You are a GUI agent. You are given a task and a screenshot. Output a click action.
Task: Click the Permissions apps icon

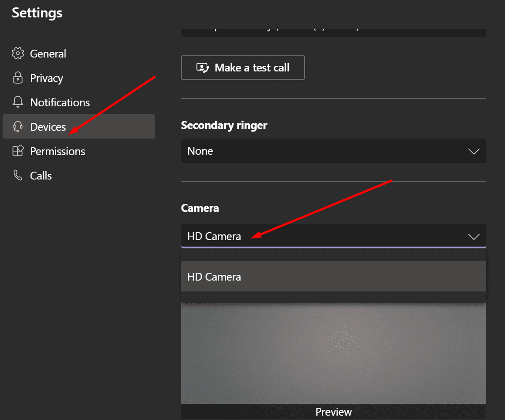tap(18, 151)
